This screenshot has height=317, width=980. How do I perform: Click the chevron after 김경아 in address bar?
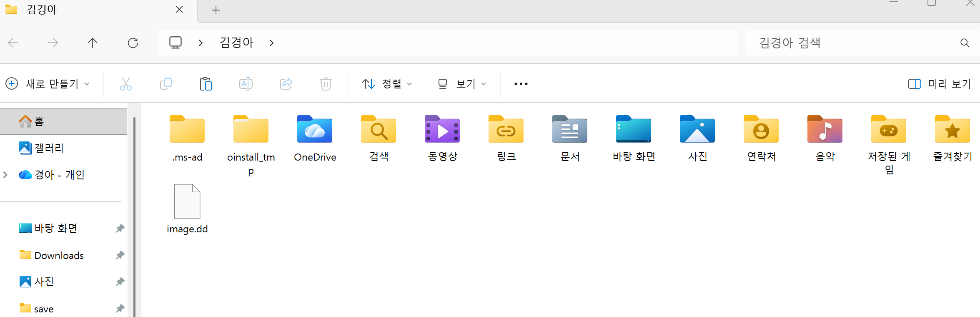(x=271, y=43)
